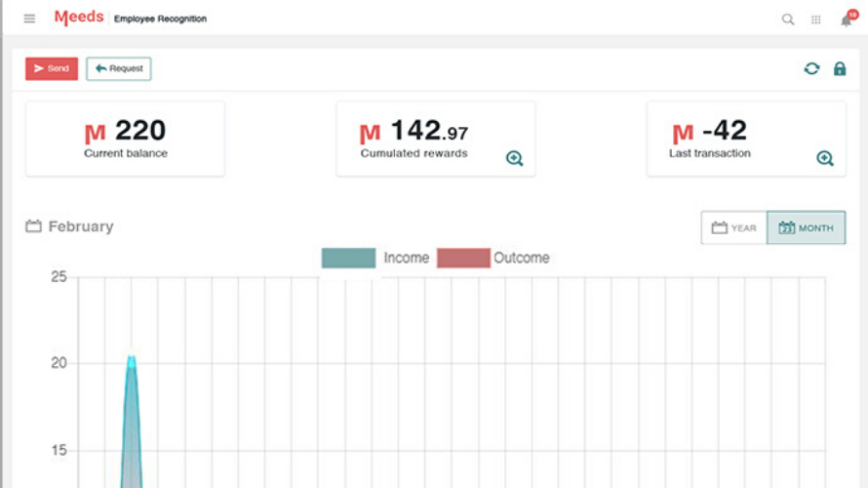Click the -42 last transaction value
Viewport: 868px width, 488px height.
tap(725, 131)
